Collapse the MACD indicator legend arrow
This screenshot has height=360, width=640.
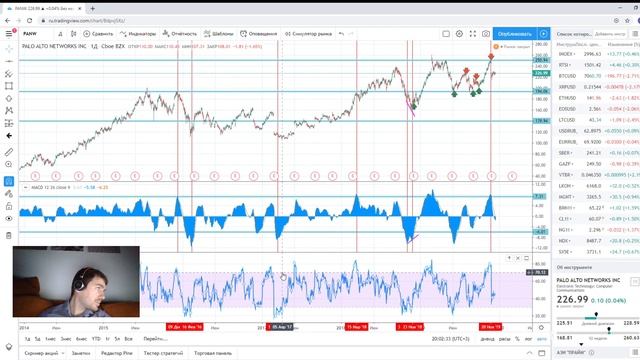pyautogui.click(x=25, y=187)
